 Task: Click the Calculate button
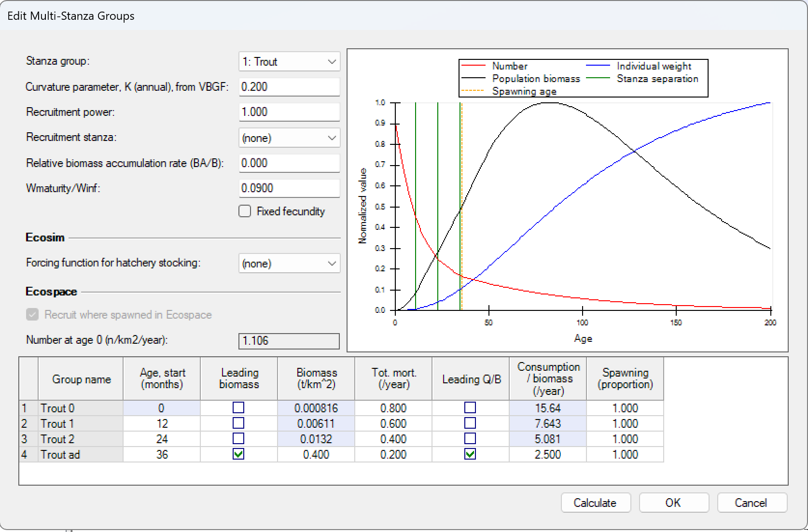[x=595, y=503]
